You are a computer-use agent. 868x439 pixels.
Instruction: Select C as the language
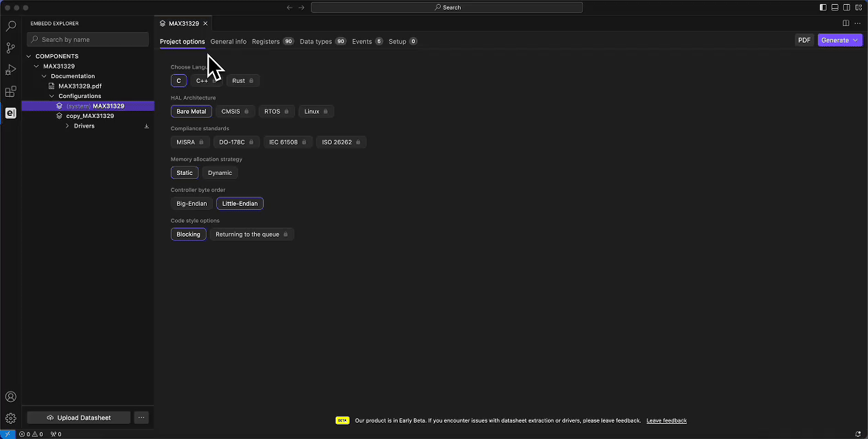pyautogui.click(x=179, y=80)
